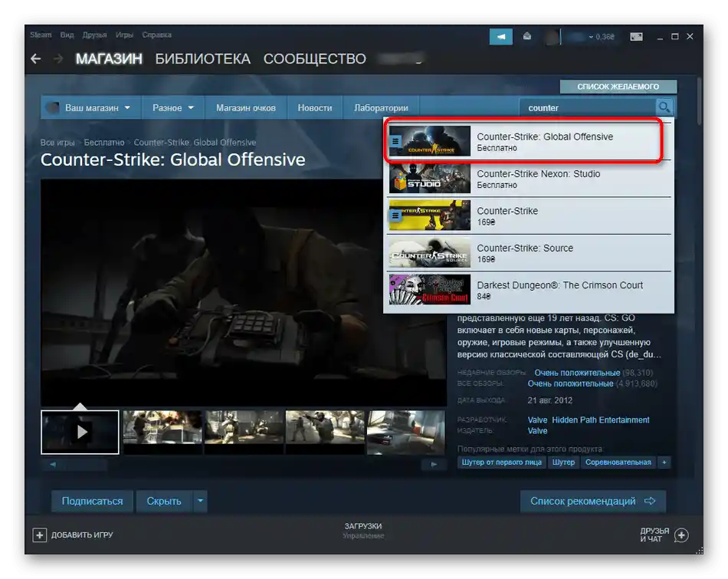Viewport: 728px width, 579px height.
Task: Click the Подписаться button
Action: (x=92, y=501)
